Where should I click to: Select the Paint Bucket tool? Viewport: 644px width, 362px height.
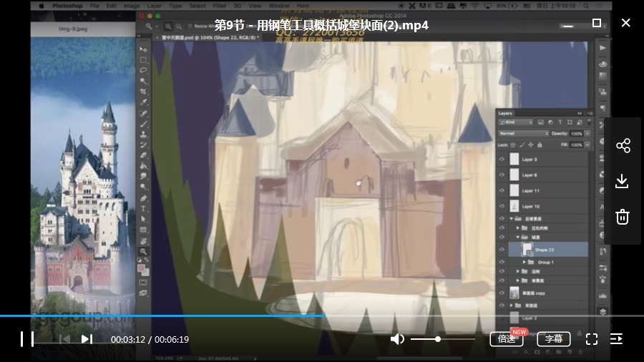[143, 166]
